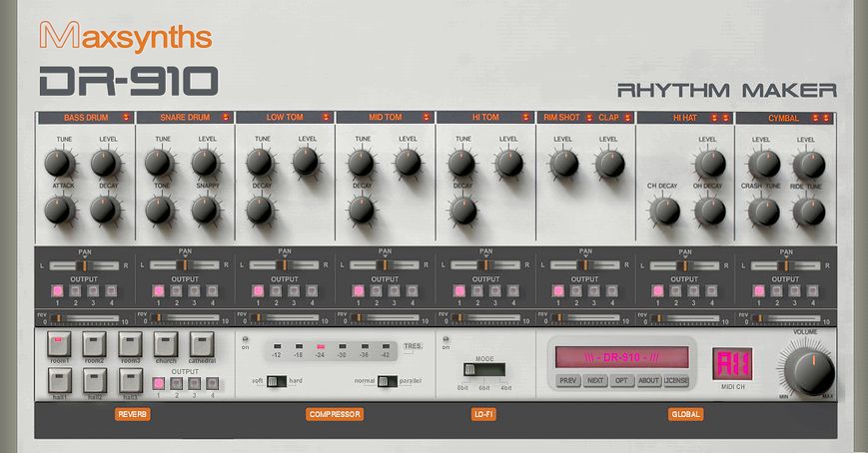The image size is (868, 453).
Task: Open the Low Tom sample selector arrows
Action: coord(326,117)
